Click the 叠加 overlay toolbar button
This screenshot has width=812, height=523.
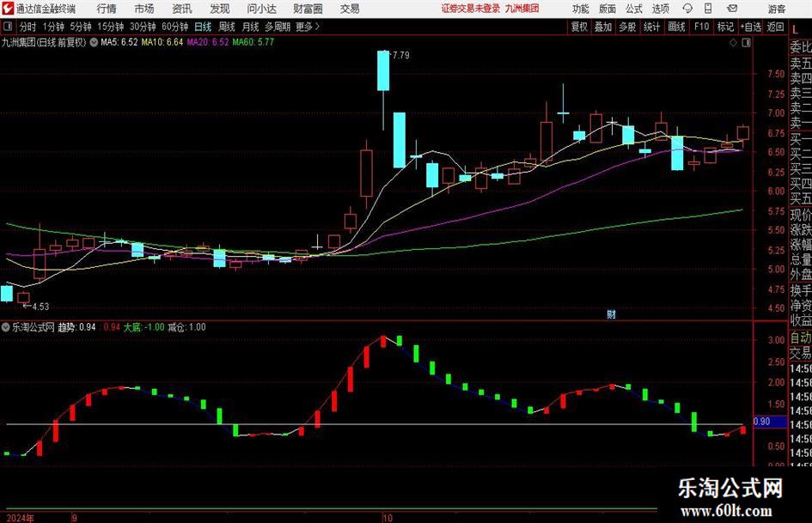(603, 27)
